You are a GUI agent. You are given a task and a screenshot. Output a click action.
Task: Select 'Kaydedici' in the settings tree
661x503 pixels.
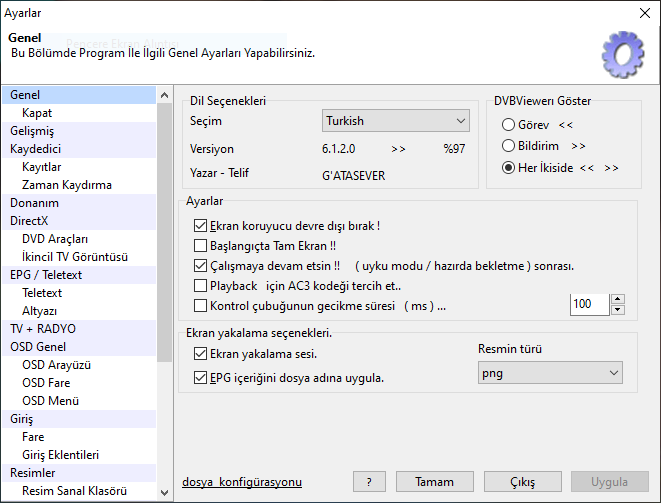point(36,149)
